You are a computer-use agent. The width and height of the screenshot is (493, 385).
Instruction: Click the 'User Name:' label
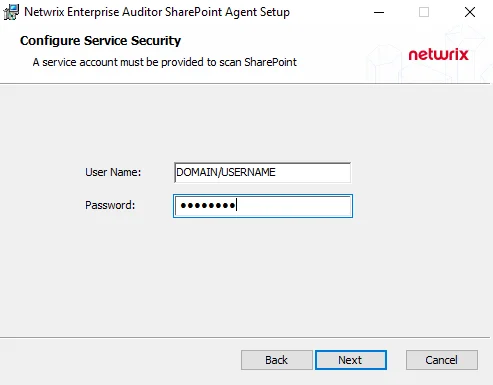(113, 172)
